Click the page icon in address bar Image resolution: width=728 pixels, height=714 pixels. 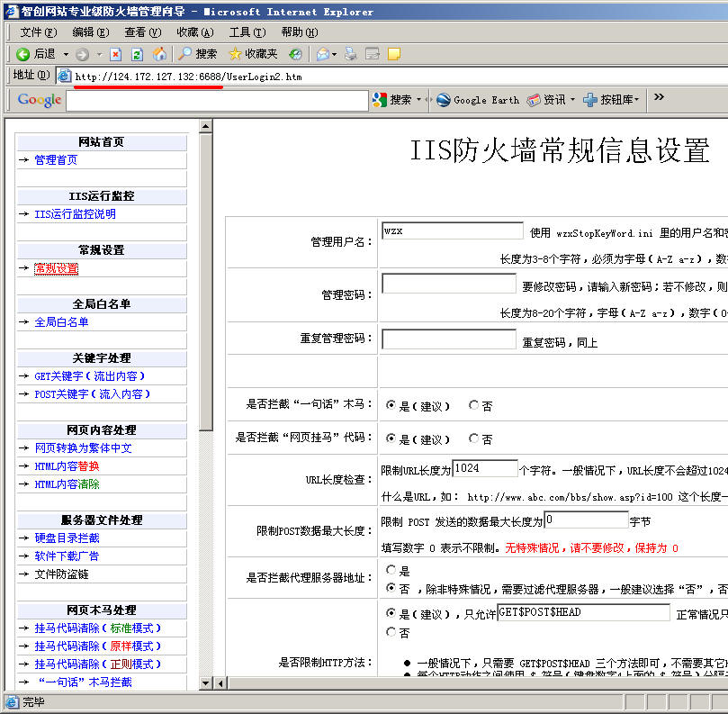(64, 76)
